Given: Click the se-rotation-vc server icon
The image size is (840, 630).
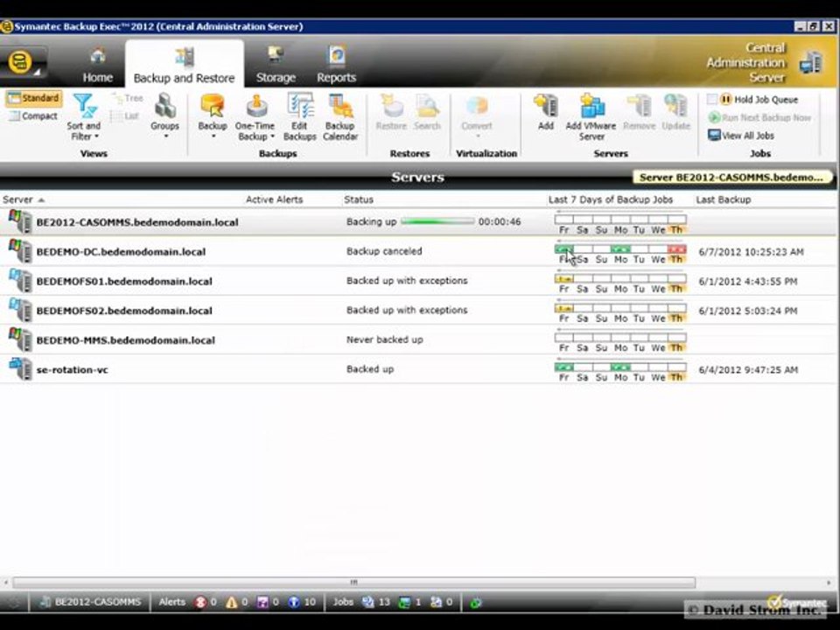Looking at the screenshot, I should coord(20,369).
